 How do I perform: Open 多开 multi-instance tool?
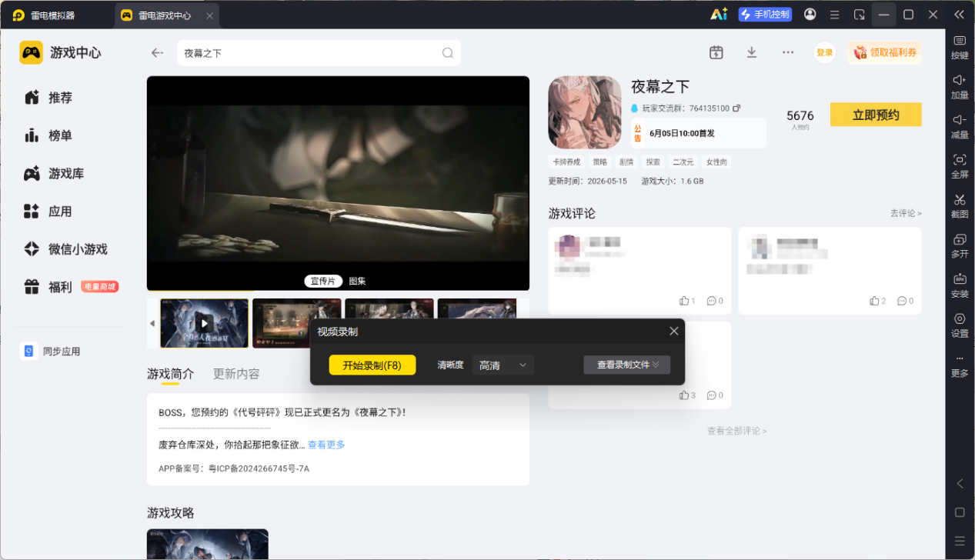point(960,245)
